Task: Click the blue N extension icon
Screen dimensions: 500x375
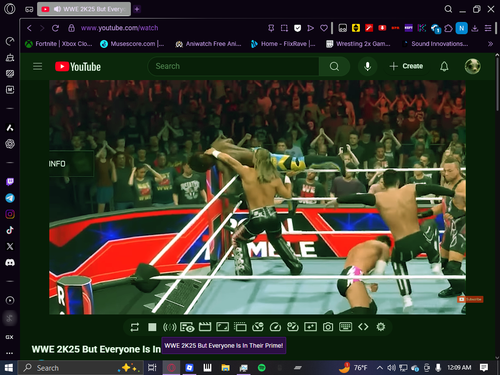Action: point(462,28)
